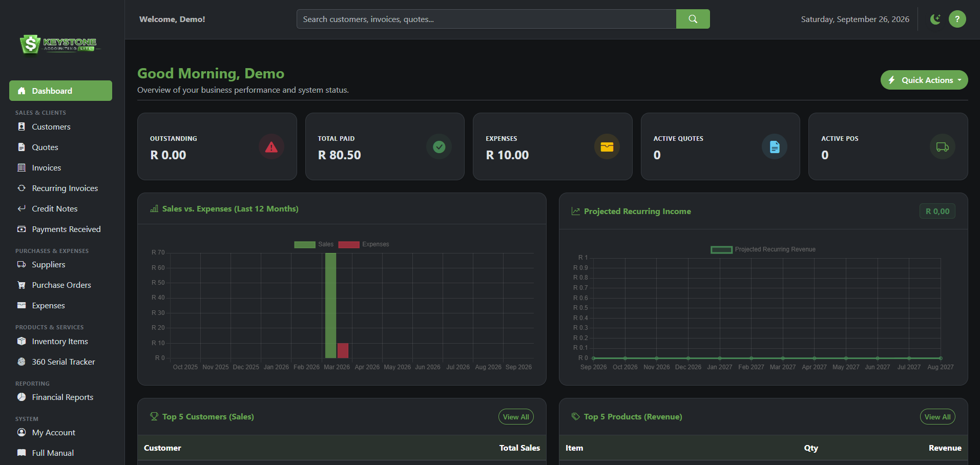Click the Expenses yellow wallet icon

tap(607, 147)
